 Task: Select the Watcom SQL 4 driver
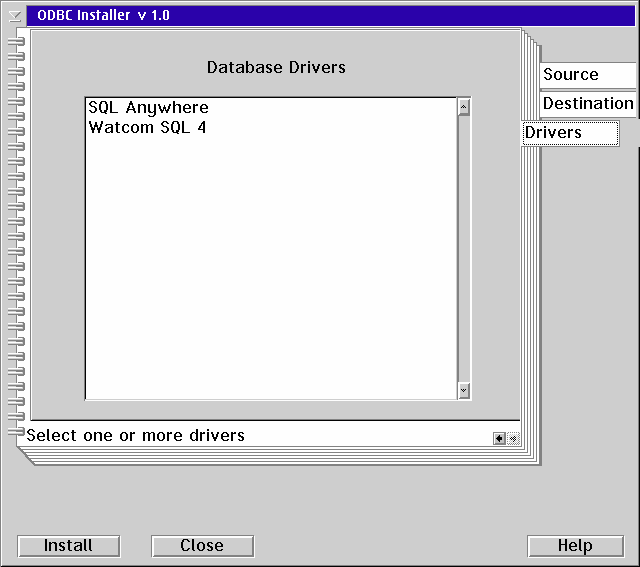(147, 127)
